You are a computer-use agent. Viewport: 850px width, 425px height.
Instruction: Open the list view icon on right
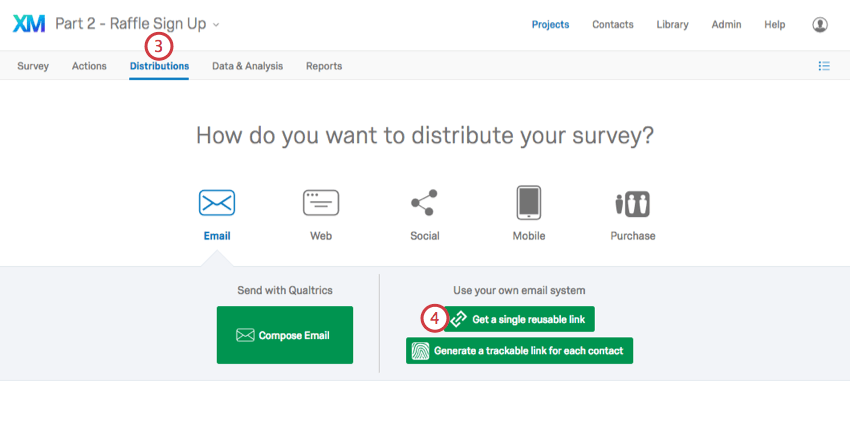[824, 66]
